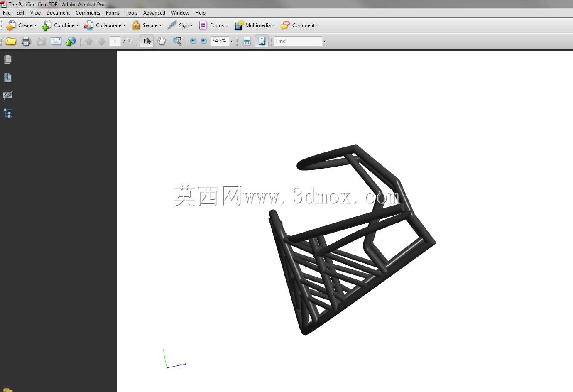Open the File menu
This screenshot has width=573, height=392.
(7, 13)
